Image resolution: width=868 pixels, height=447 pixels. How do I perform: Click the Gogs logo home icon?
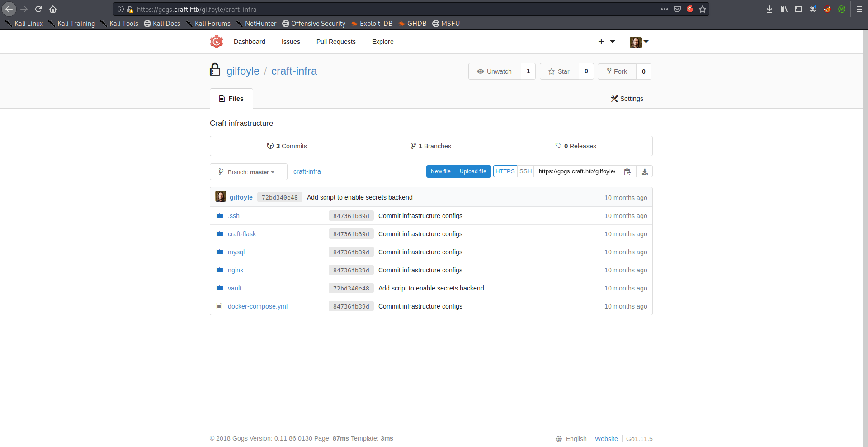click(x=217, y=42)
